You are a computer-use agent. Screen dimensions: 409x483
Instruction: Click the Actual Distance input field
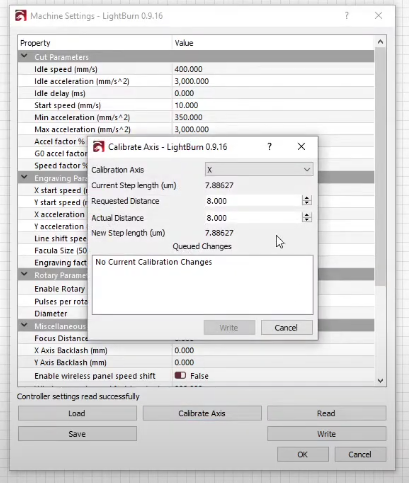pyautogui.click(x=253, y=218)
